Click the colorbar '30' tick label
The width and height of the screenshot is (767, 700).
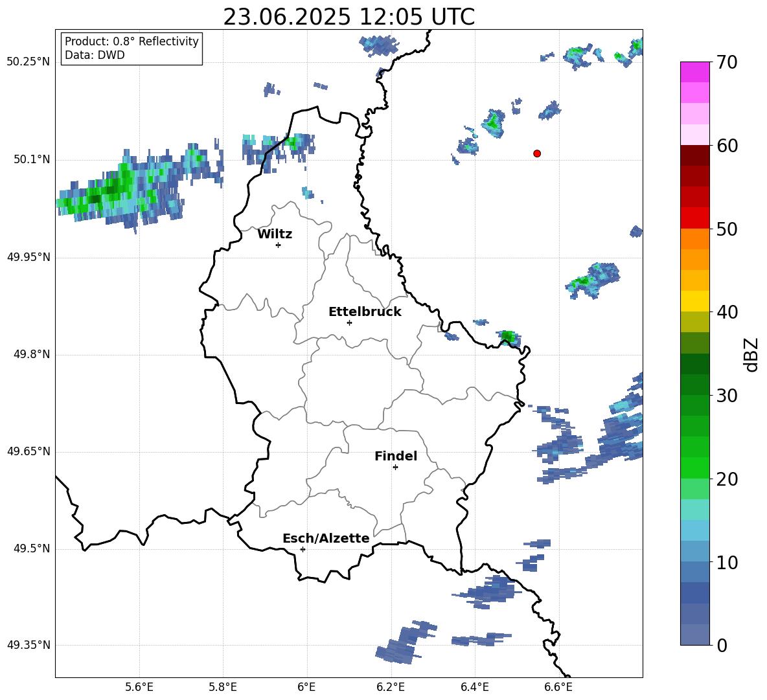pyautogui.click(x=727, y=396)
